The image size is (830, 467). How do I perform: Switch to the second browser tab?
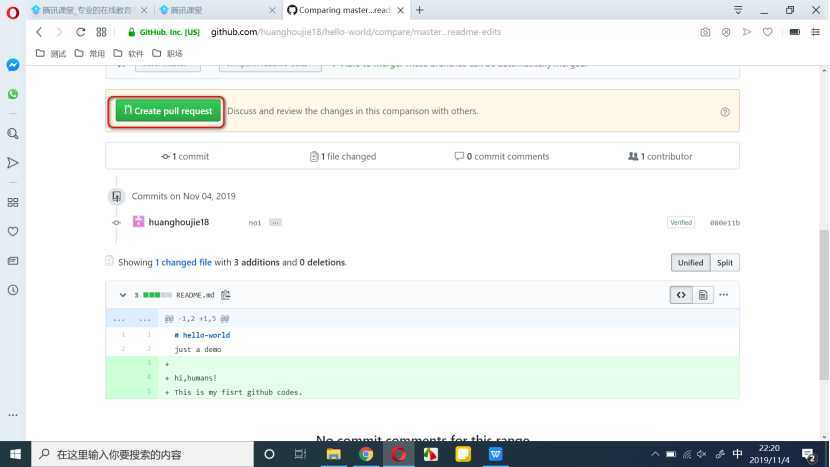[x=217, y=10]
